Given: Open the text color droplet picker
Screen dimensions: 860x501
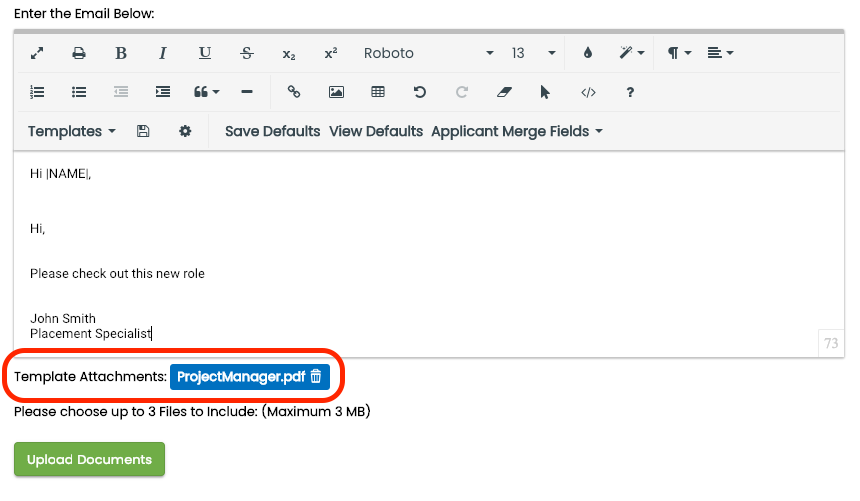Looking at the screenshot, I should [x=587, y=53].
